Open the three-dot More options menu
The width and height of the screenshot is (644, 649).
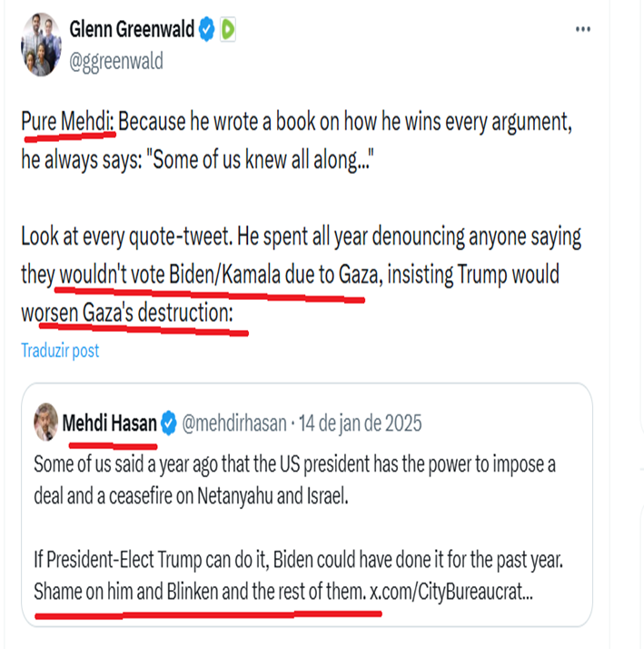(x=584, y=30)
